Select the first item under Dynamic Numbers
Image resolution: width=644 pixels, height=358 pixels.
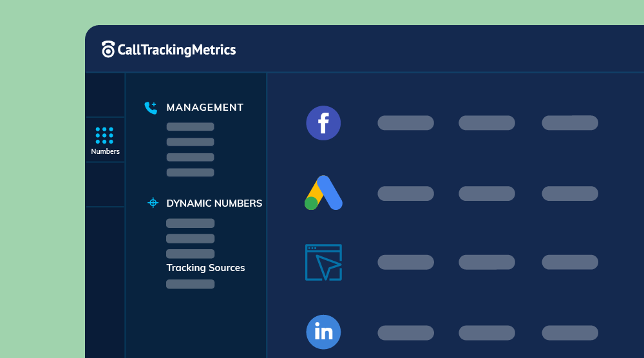click(190, 223)
